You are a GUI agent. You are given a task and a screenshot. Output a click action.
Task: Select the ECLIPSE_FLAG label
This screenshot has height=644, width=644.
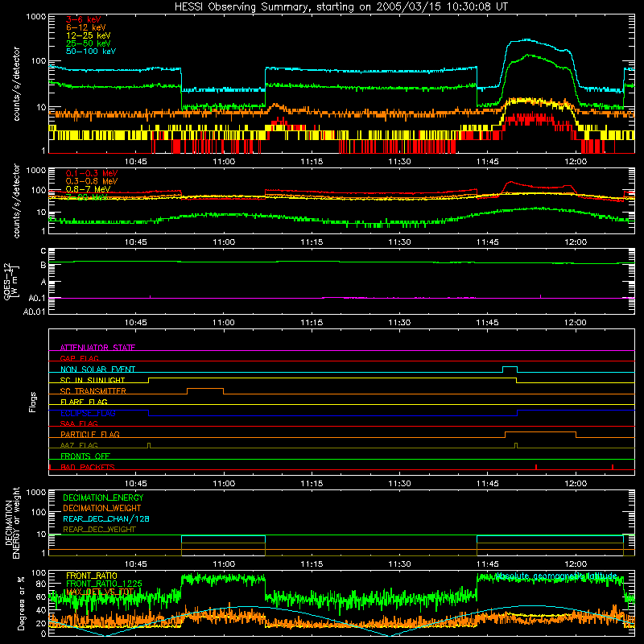(x=88, y=413)
